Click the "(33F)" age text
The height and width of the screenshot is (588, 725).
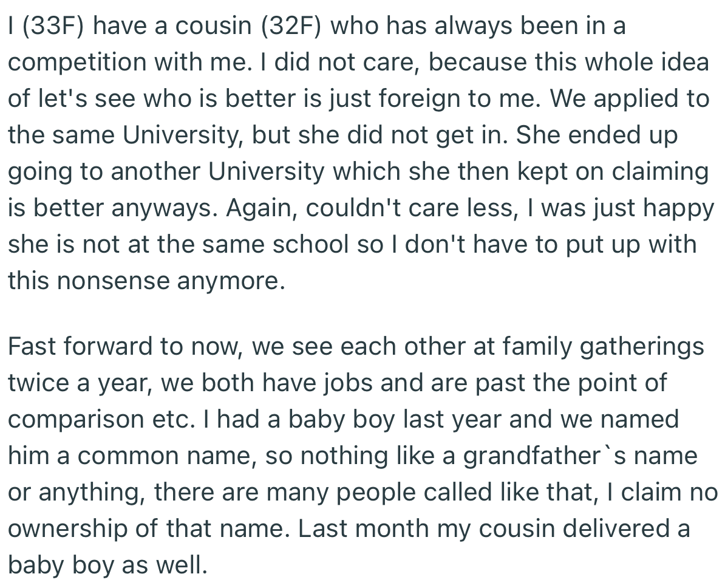click(x=53, y=27)
